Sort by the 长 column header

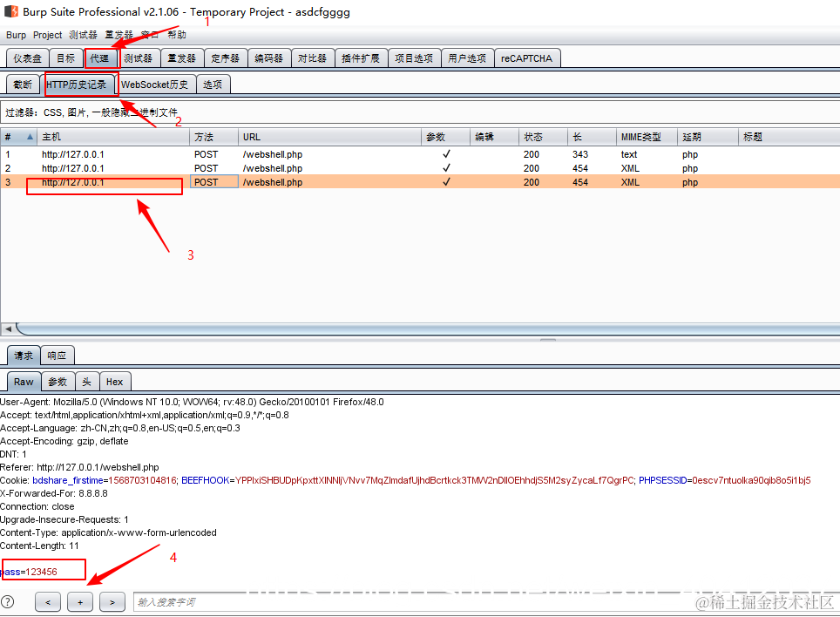(x=592, y=137)
